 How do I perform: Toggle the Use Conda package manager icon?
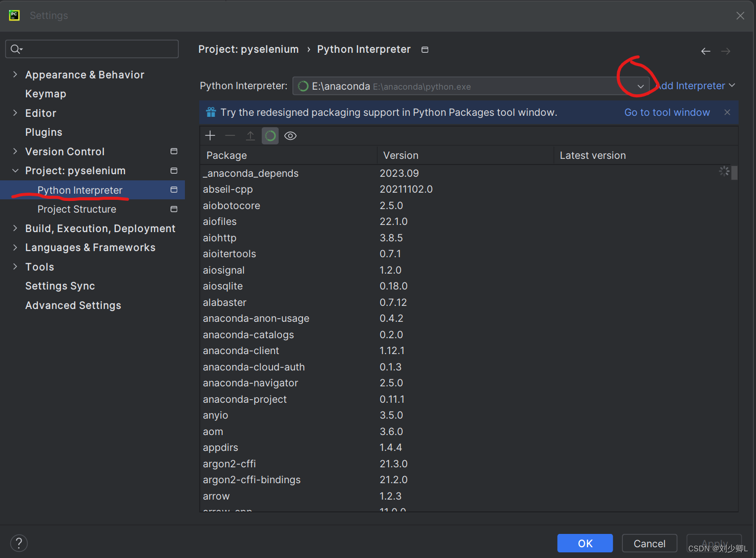pyautogui.click(x=270, y=136)
